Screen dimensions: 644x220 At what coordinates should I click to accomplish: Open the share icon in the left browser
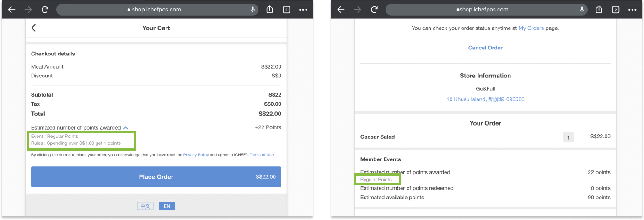(270, 10)
